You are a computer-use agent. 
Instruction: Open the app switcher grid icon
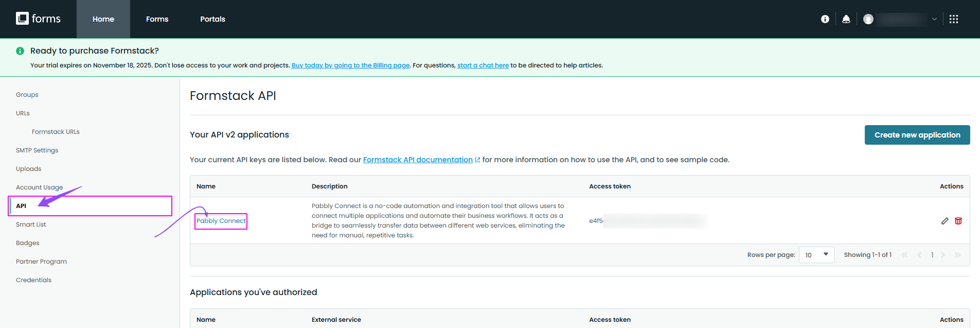pyautogui.click(x=953, y=19)
